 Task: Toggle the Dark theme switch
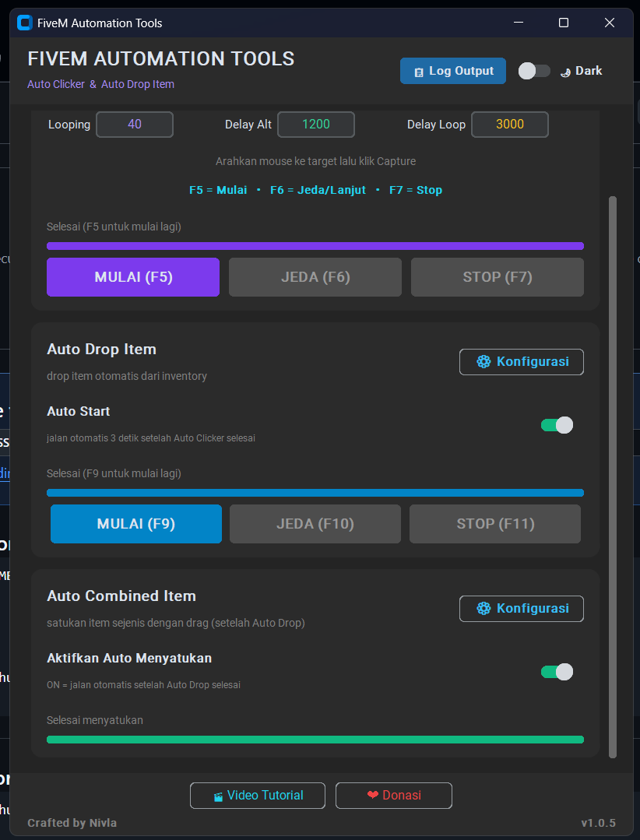tap(534, 71)
